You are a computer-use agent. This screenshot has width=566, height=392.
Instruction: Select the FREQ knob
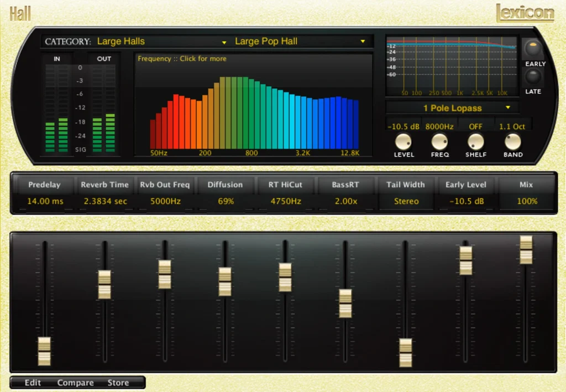coord(439,143)
